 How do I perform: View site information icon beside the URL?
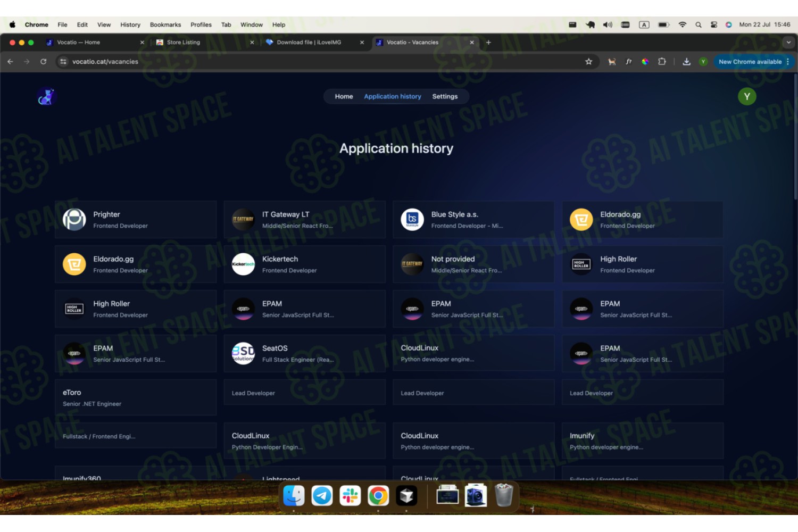tap(63, 62)
